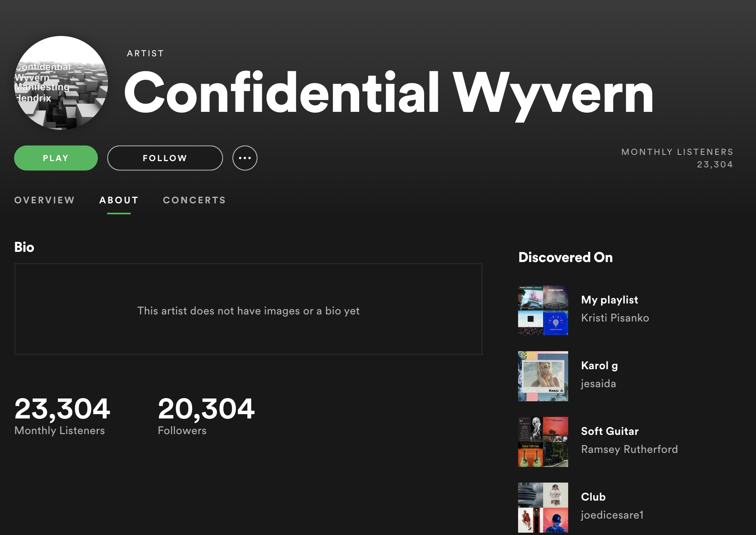Visit the user joedicesare1

point(612,515)
